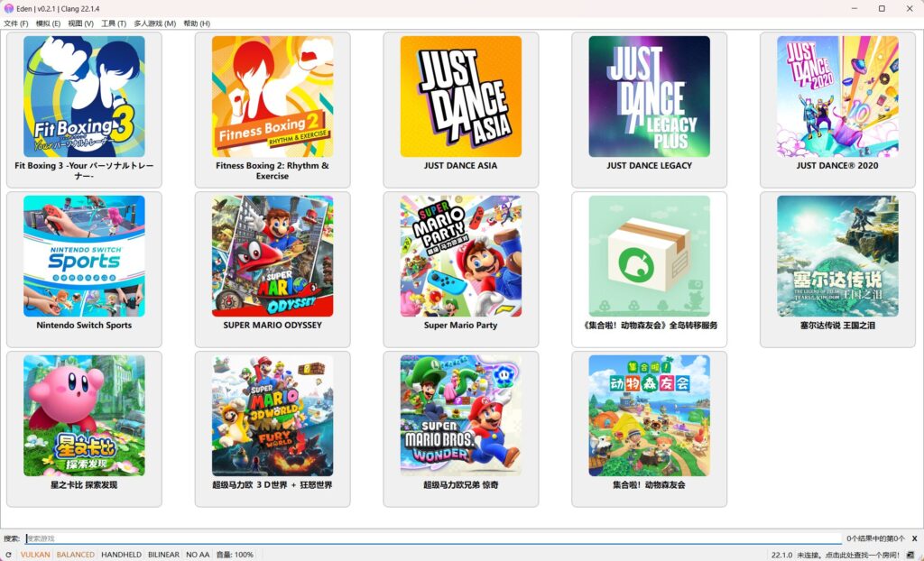Click the multiplayer room icon at bottom right

point(910,555)
